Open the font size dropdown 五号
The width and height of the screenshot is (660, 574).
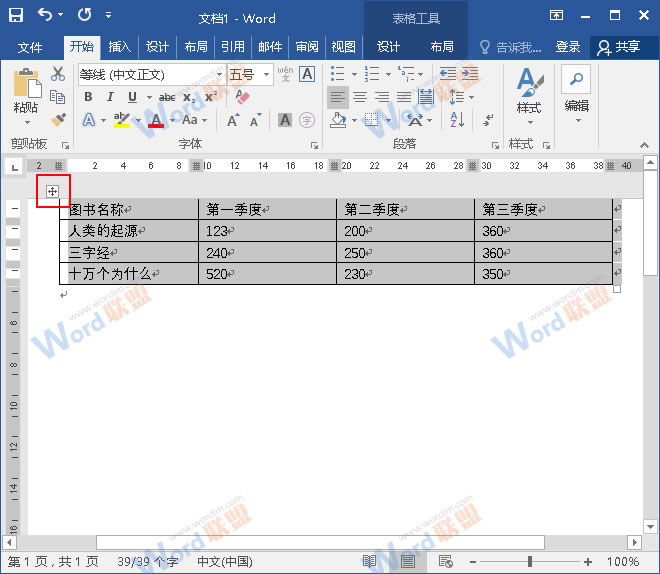(x=266, y=74)
